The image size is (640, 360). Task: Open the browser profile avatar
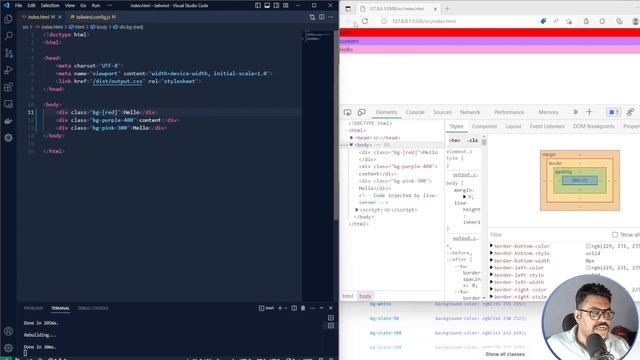(x=636, y=21)
